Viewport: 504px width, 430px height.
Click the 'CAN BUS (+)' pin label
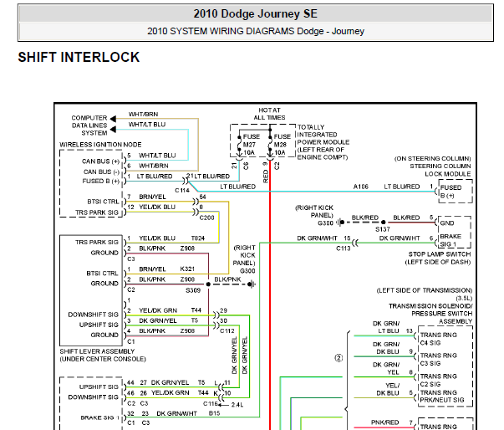pyautogui.click(x=100, y=161)
